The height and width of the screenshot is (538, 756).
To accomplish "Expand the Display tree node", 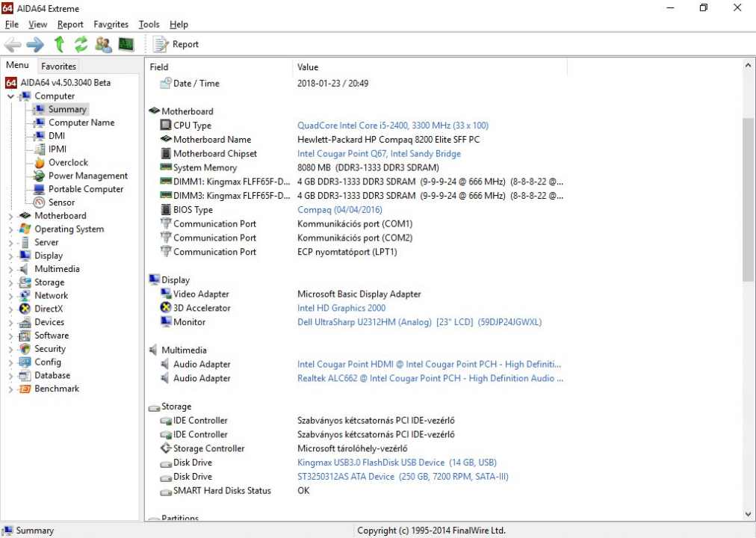I will [10, 256].
